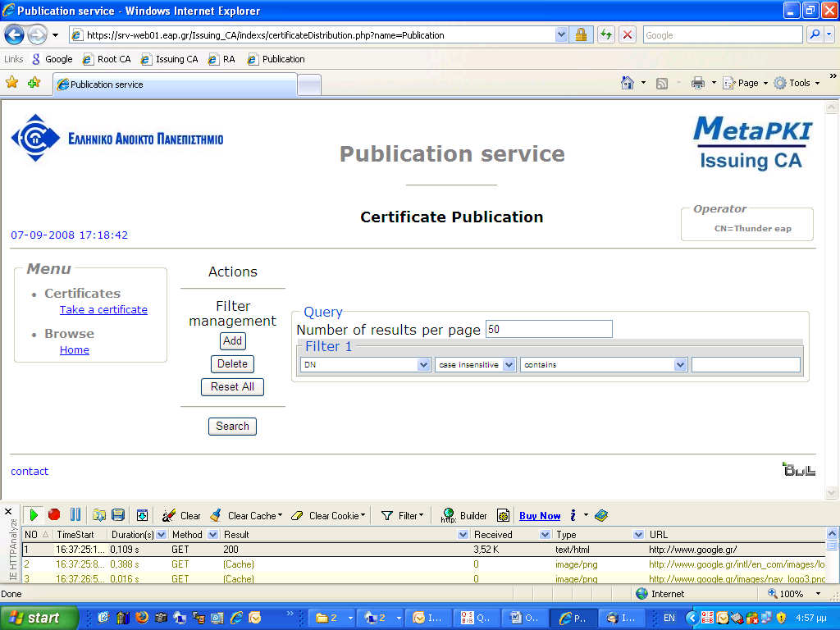Click the Add to Favorites star-plus icon
This screenshot has height=630, width=840.
point(34,83)
